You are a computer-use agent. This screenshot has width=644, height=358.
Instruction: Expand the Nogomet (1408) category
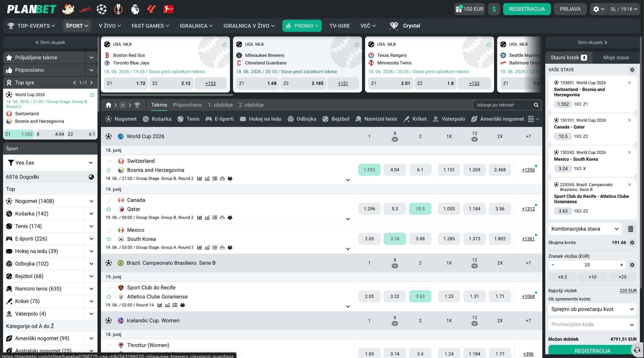pyautogui.click(x=91, y=201)
